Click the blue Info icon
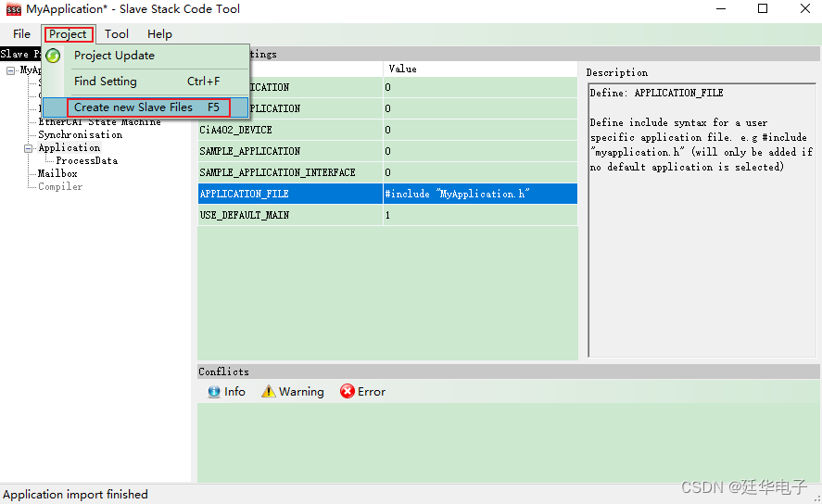 click(214, 391)
